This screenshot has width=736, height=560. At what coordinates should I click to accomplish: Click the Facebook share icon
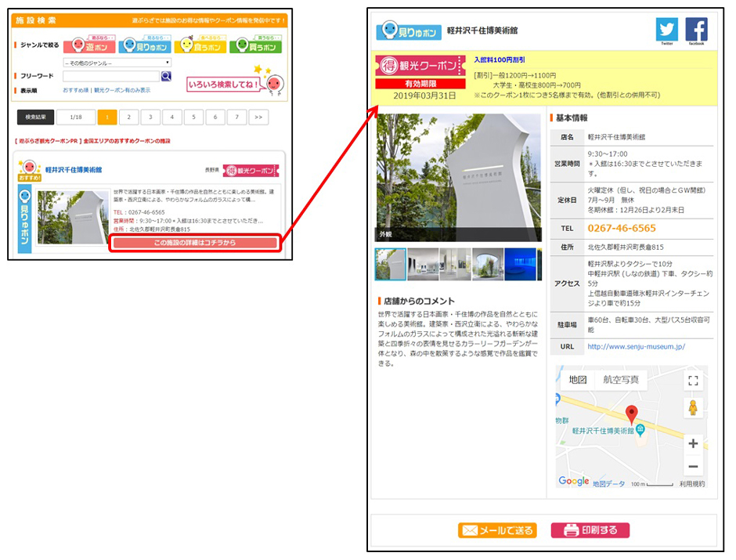coord(696,30)
